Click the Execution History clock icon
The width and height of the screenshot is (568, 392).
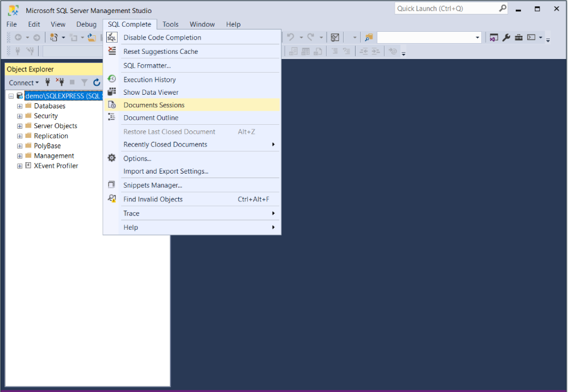point(111,79)
